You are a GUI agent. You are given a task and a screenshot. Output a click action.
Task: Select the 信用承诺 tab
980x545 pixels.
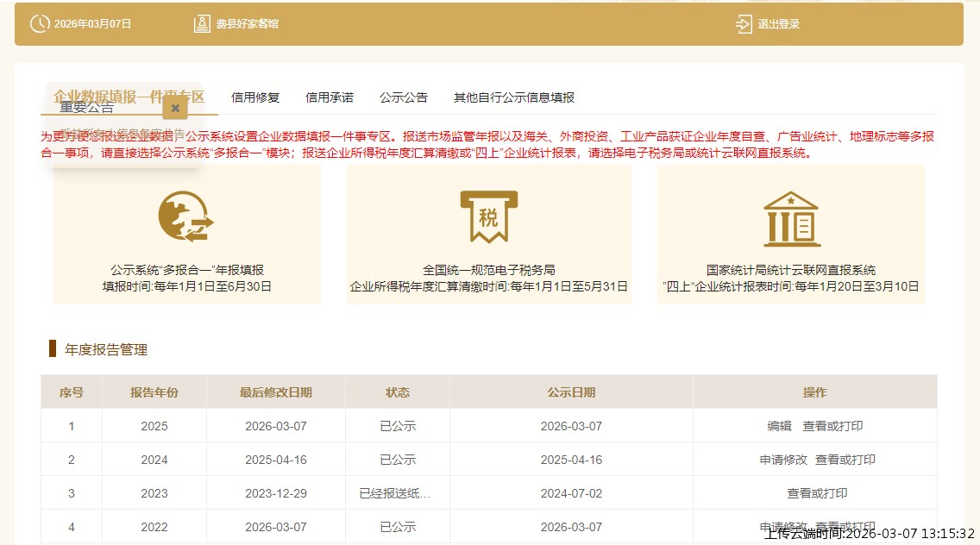[x=328, y=97]
